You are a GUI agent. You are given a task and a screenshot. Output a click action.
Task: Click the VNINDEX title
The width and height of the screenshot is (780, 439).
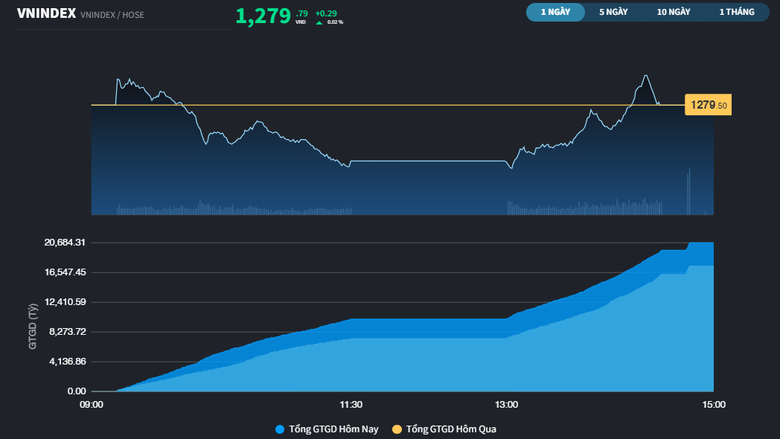tap(46, 13)
